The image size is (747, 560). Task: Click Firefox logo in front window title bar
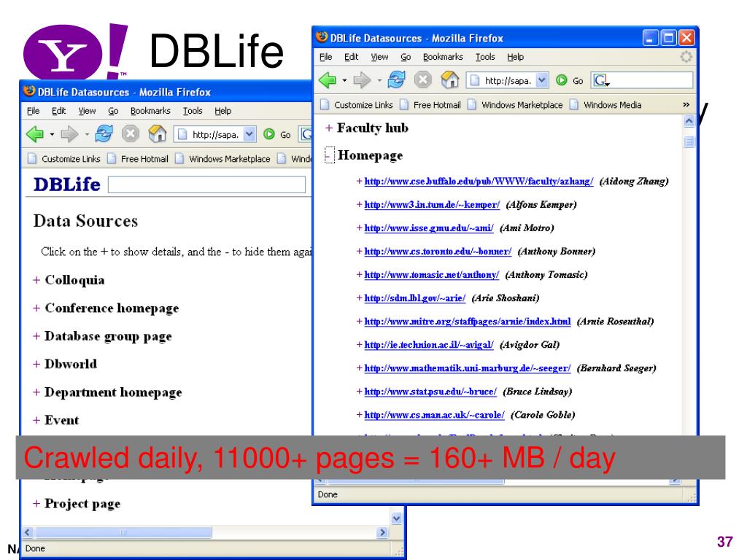pyautogui.click(x=322, y=37)
